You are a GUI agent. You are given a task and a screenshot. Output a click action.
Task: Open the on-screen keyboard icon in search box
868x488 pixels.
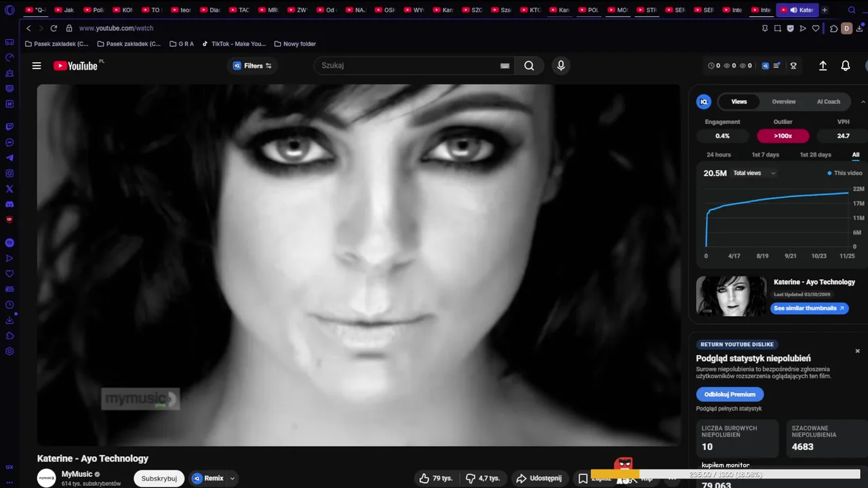(505, 66)
